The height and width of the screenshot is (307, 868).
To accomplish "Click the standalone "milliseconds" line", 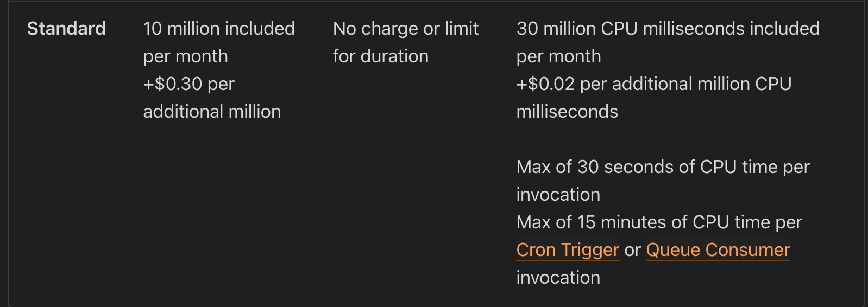I will (x=567, y=112).
